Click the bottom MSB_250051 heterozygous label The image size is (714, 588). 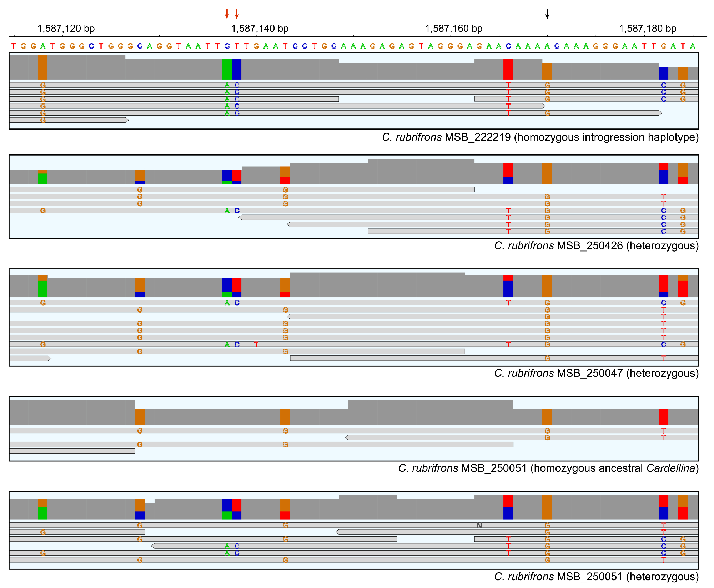pos(596,576)
